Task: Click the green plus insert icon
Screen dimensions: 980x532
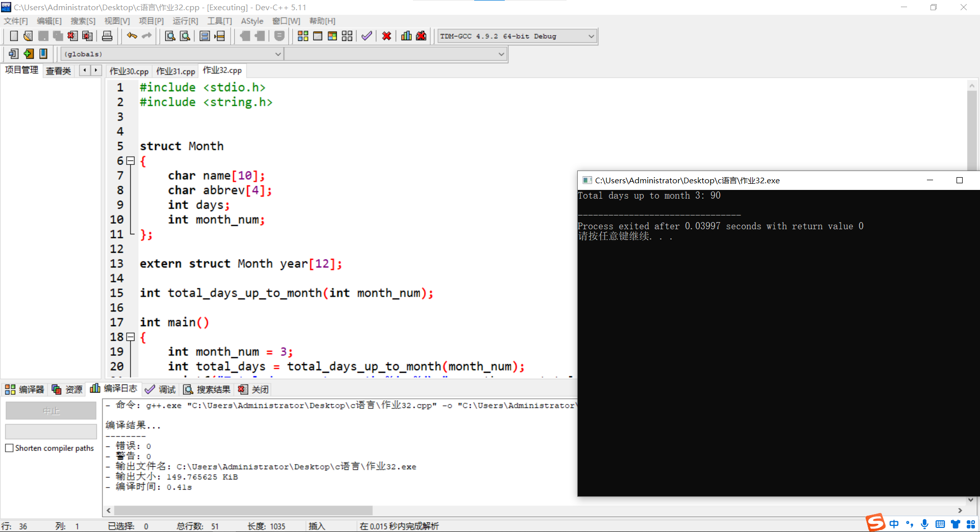Action: [x=29, y=54]
